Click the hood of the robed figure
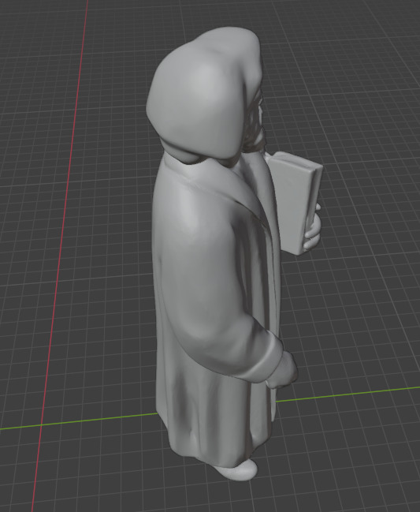The height and width of the screenshot is (512, 420). pos(204,95)
